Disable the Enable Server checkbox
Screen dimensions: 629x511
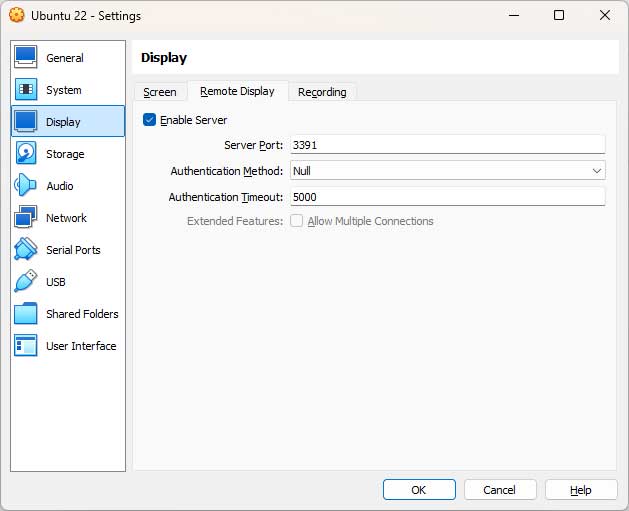click(x=149, y=120)
